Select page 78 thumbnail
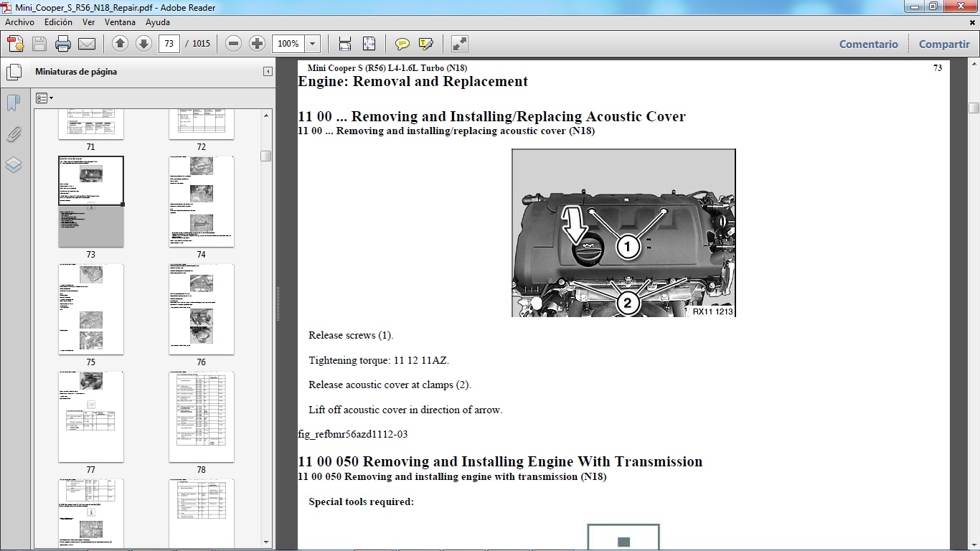Screen dimensions: 980x551 pos(202,417)
